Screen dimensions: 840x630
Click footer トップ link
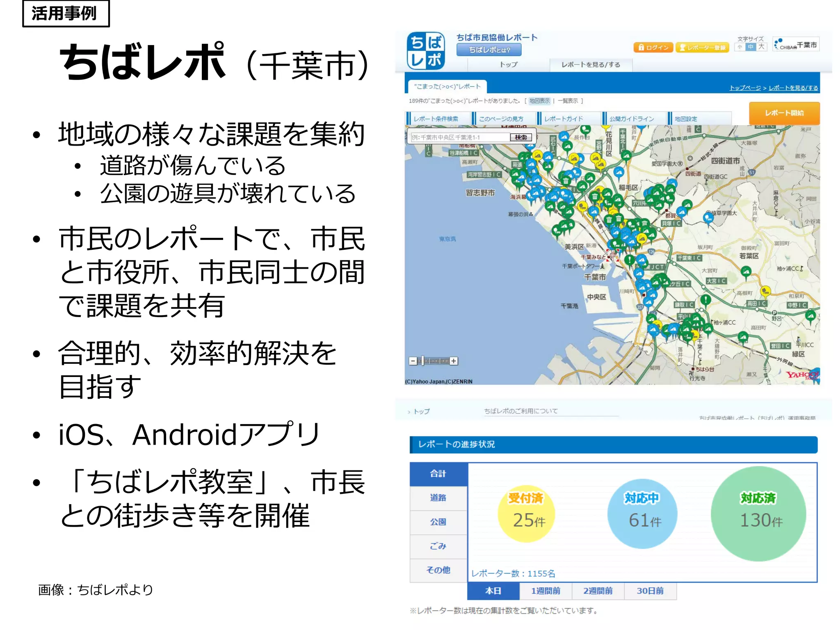422,411
